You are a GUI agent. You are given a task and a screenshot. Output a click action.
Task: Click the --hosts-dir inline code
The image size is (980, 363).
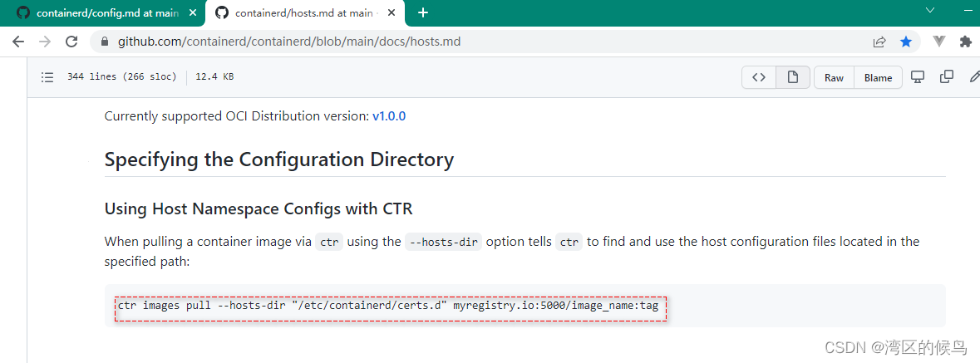(x=443, y=242)
